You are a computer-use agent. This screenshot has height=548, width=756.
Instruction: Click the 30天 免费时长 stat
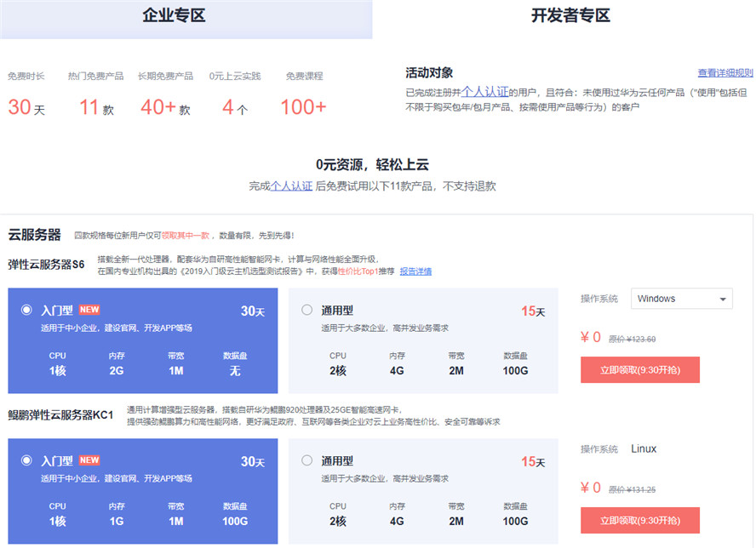coord(26,108)
